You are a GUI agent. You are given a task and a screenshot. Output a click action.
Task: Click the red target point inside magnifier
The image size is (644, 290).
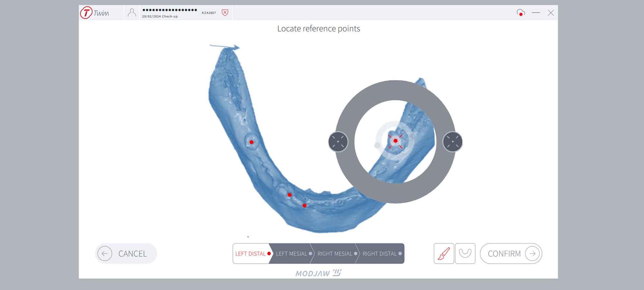395,141
